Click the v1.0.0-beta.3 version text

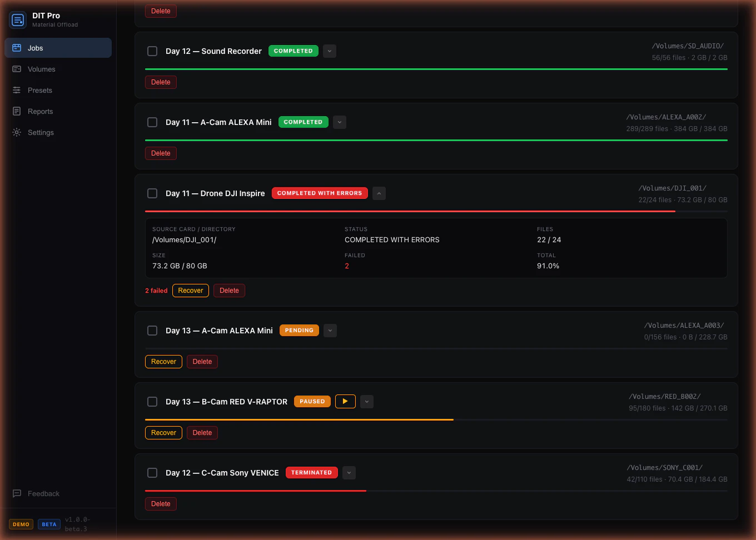point(77,524)
